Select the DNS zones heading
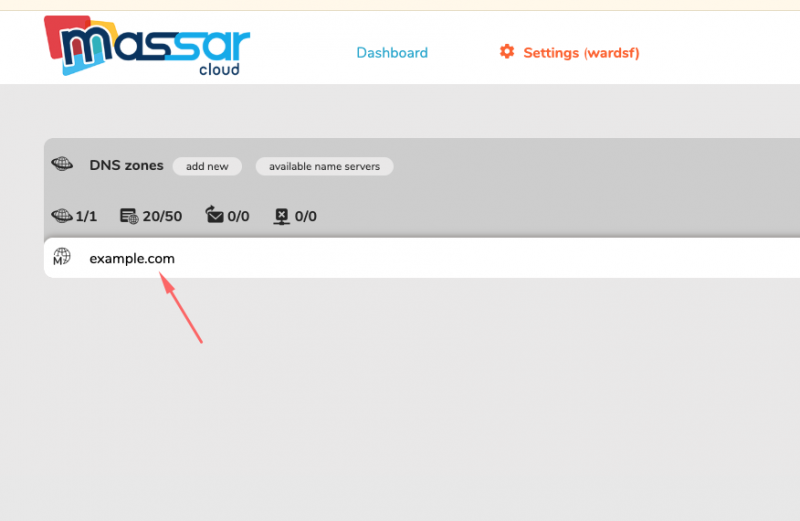 pyautogui.click(x=127, y=165)
